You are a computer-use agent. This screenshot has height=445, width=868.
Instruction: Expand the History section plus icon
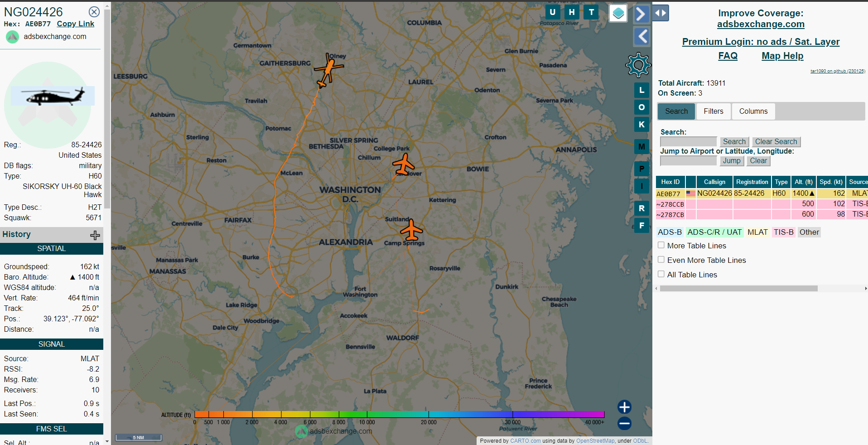[95, 235]
